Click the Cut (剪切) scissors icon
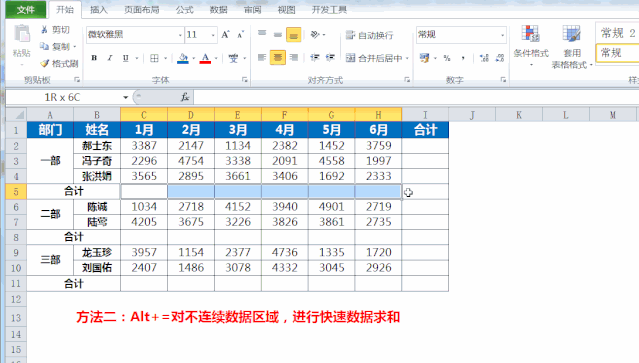Image resolution: width=639 pixels, height=363 pixels. pyautogui.click(x=44, y=30)
